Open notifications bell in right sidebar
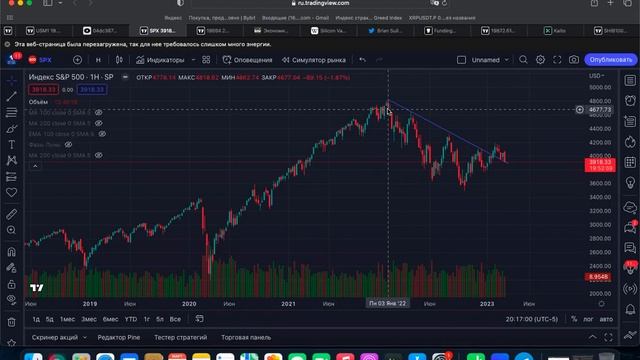640x360 pixels. pyautogui.click(x=630, y=309)
